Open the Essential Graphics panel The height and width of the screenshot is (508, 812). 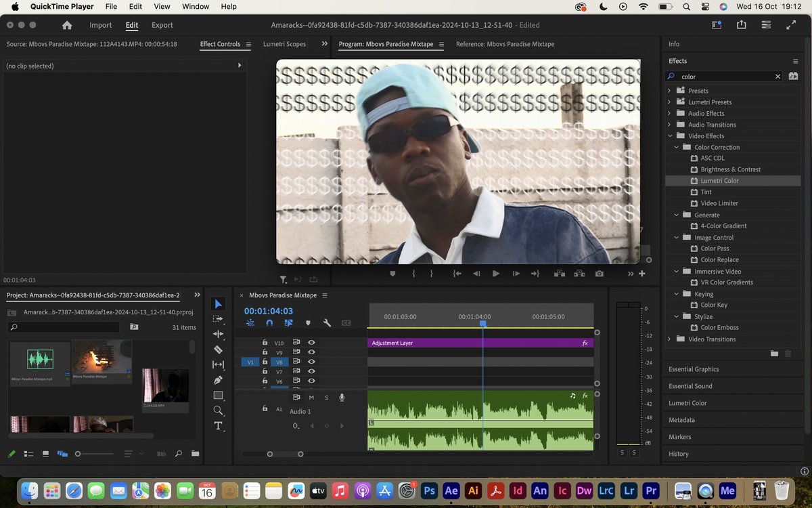click(x=694, y=369)
